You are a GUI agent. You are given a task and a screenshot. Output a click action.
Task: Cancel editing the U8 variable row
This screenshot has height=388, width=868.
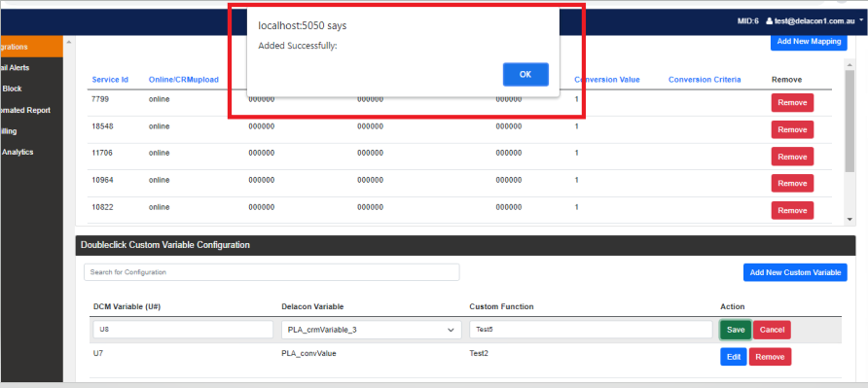point(772,330)
